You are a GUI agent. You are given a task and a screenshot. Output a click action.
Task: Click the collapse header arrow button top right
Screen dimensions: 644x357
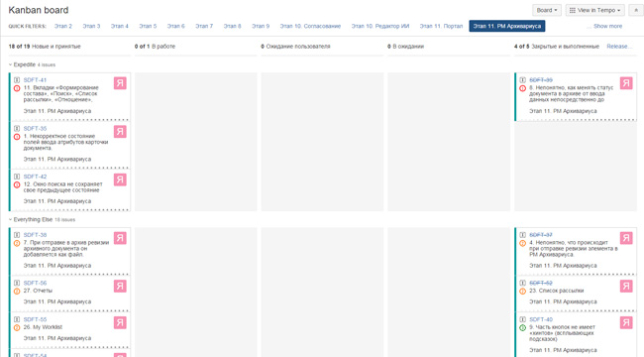pos(636,10)
